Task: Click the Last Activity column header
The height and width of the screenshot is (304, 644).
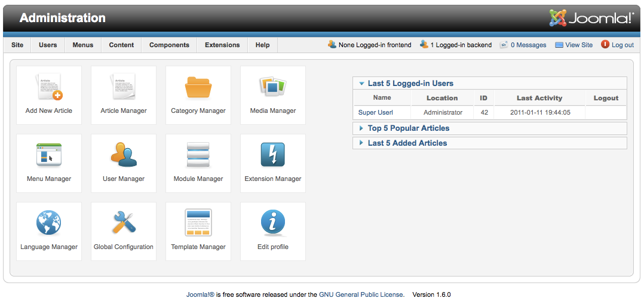Action: tap(539, 98)
